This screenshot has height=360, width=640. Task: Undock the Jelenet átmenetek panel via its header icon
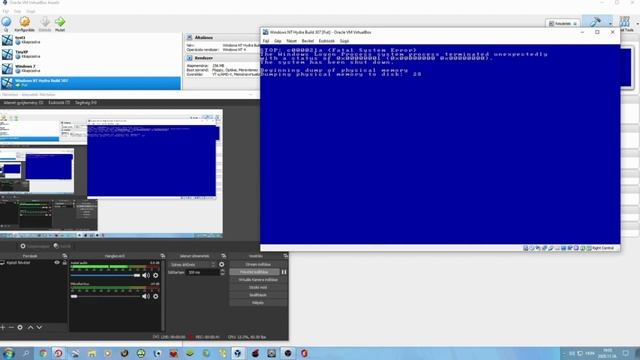click(x=223, y=256)
